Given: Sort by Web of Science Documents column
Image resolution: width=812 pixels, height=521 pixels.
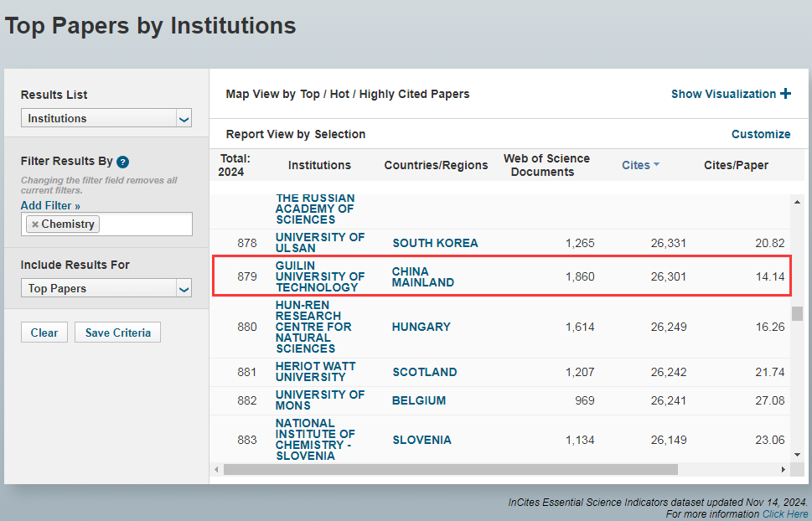Looking at the screenshot, I should click(546, 165).
